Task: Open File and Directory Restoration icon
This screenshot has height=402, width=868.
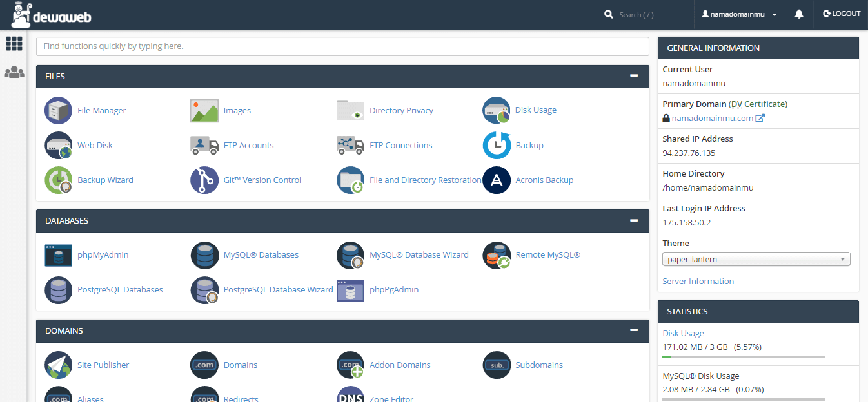Action: (350, 180)
